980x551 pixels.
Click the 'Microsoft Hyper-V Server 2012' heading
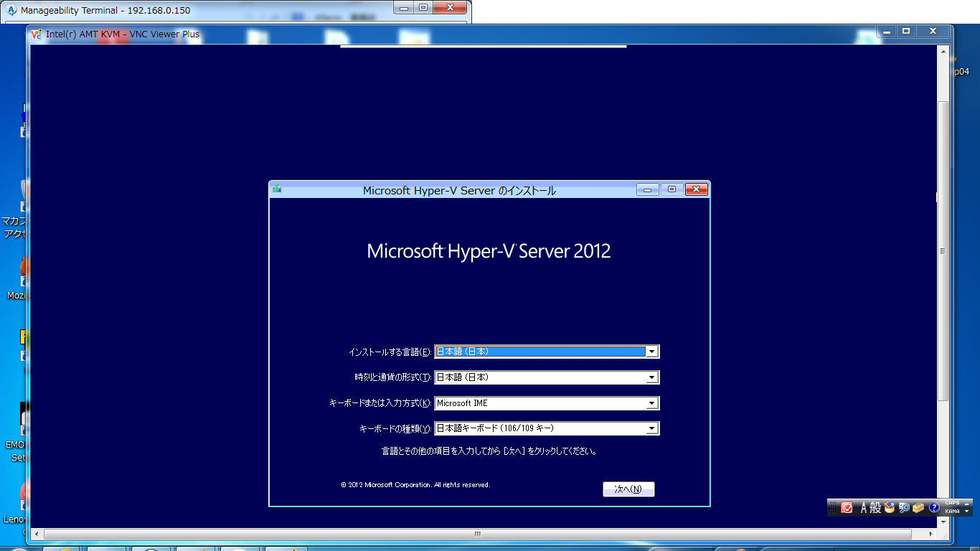(x=489, y=251)
